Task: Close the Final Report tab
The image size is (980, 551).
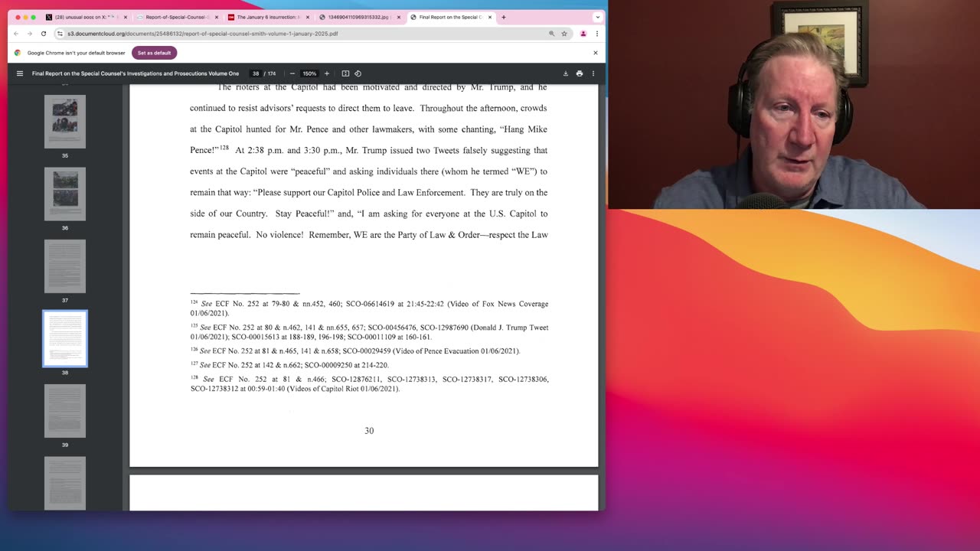Action: 490,17
